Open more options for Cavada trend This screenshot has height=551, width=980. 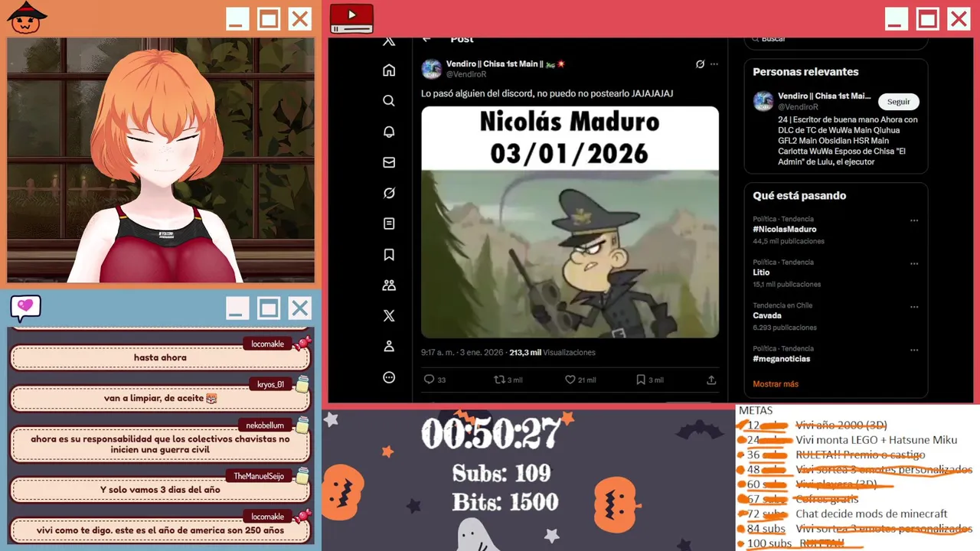(x=914, y=307)
